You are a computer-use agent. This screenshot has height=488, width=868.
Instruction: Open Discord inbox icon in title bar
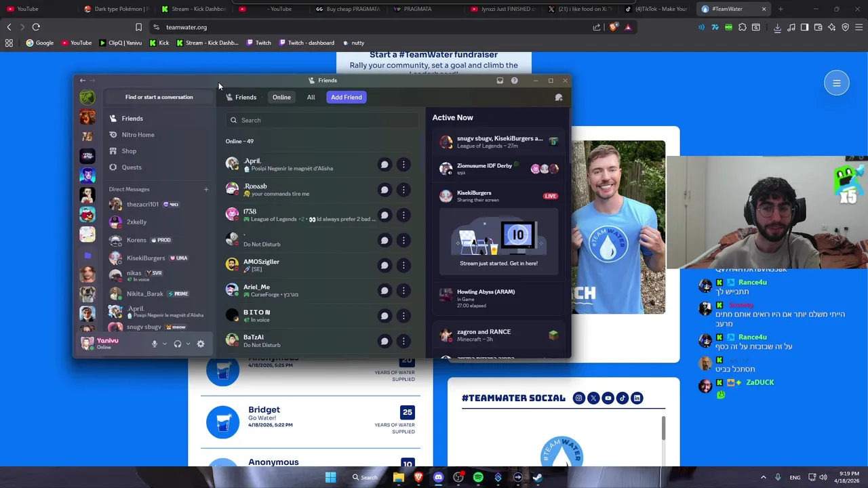pos(500,81)
